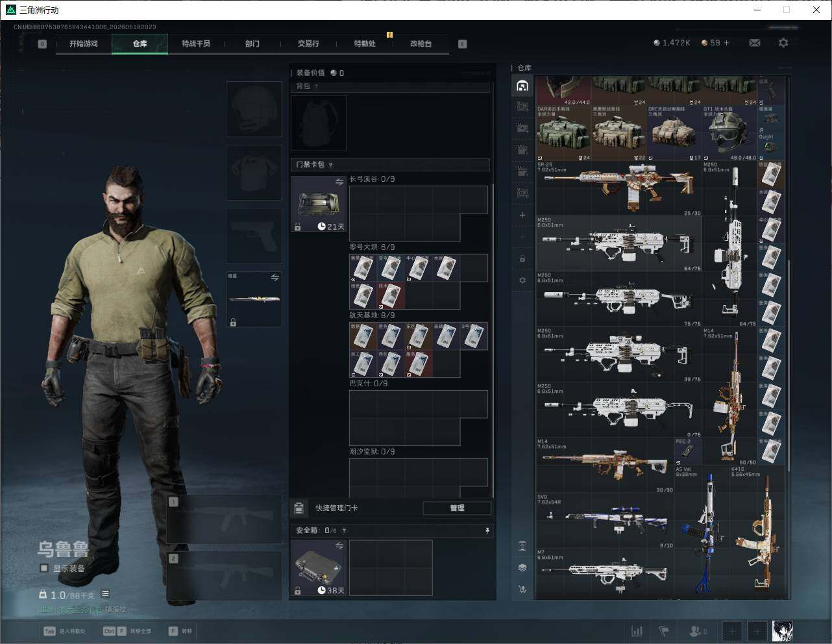
Task: Click primary weapon slot 2
Action: pos(225,576)
